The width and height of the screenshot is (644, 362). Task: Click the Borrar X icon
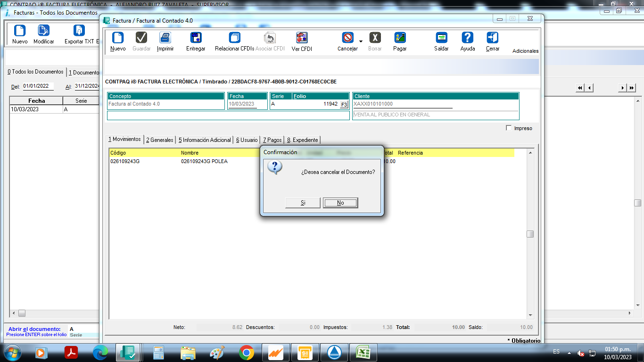(375, 38)
